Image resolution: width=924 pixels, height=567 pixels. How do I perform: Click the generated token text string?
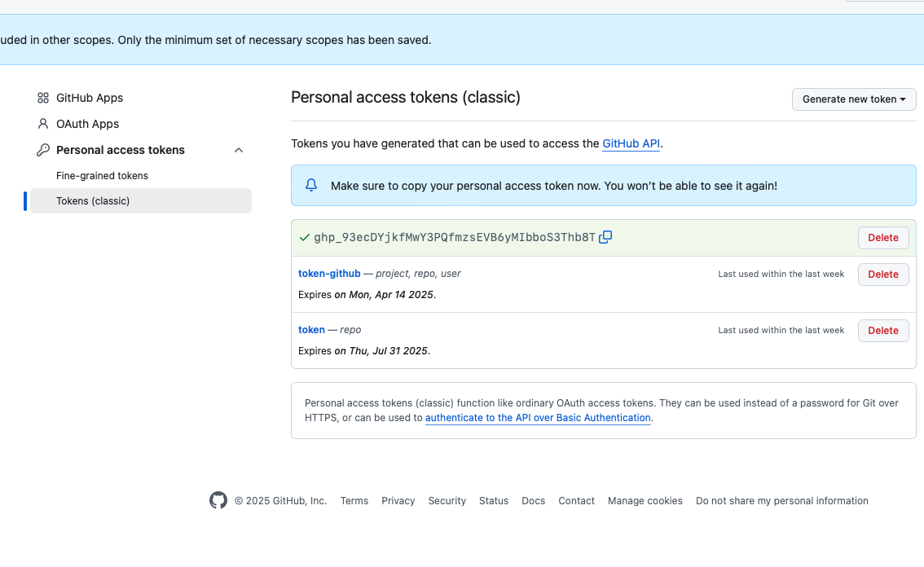(x=454, y=238)
